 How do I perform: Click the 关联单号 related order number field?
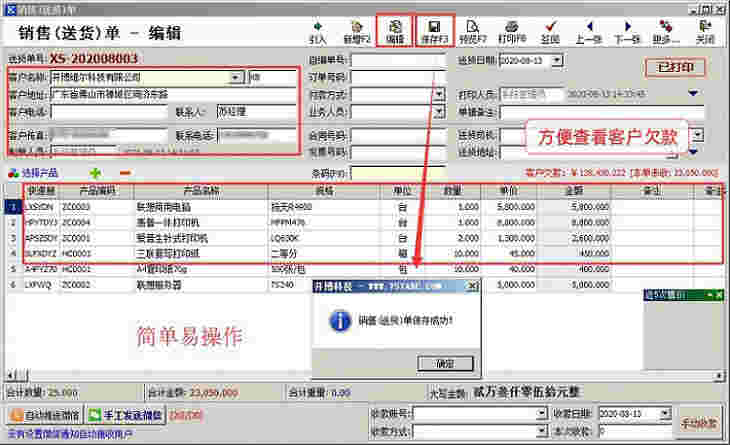coord(399,60)
